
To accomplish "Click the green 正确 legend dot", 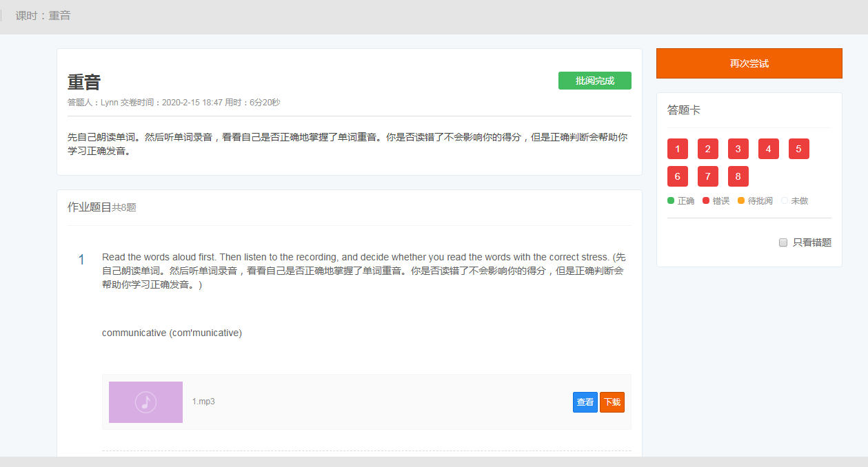I will (x=671, y=201).
